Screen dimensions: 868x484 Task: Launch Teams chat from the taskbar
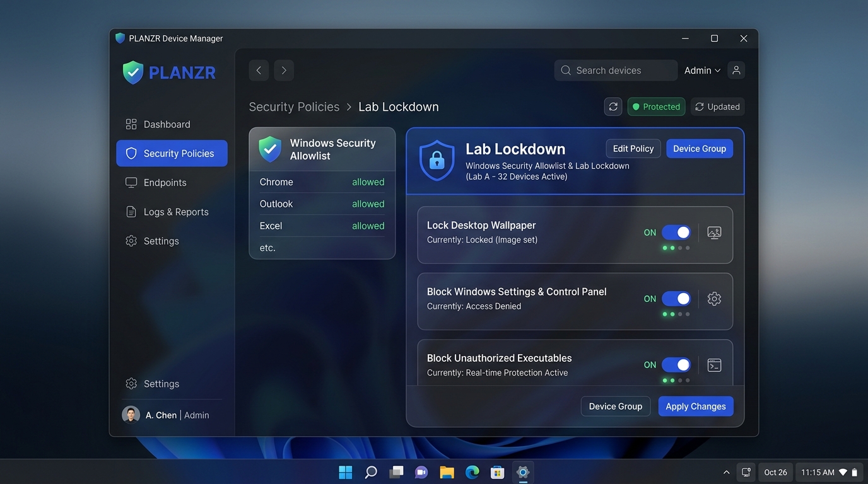[421, 472]
